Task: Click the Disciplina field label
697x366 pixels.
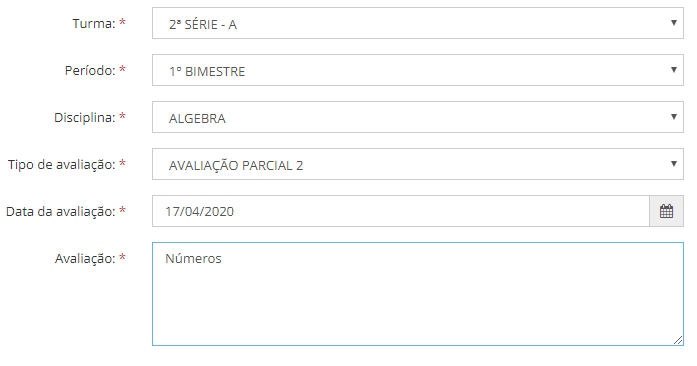Action: pyautogui.click(x=84, y=117)
